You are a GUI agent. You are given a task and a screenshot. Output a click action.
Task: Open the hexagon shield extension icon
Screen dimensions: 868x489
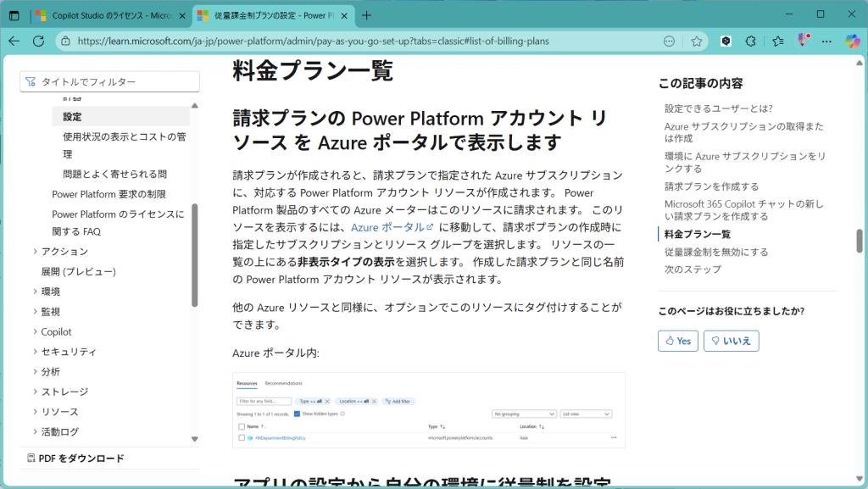(x=726, y=41)
